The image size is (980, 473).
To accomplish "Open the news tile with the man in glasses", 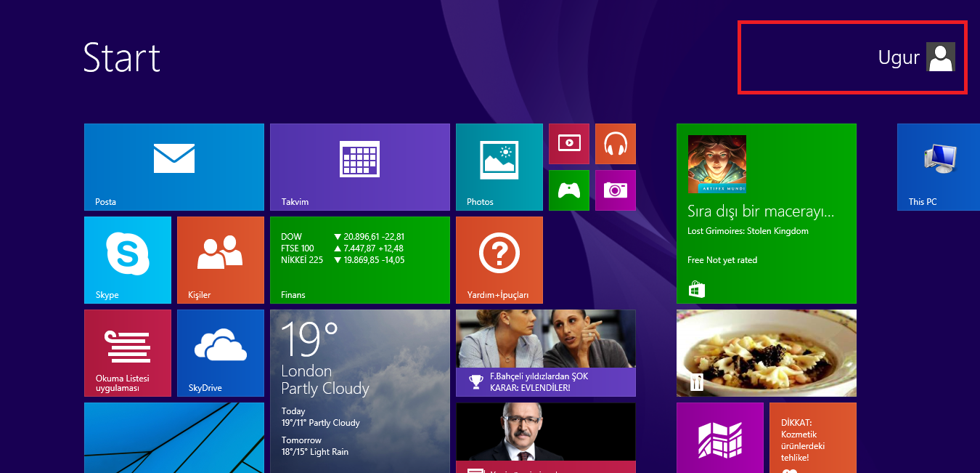I will click(546, 437).
